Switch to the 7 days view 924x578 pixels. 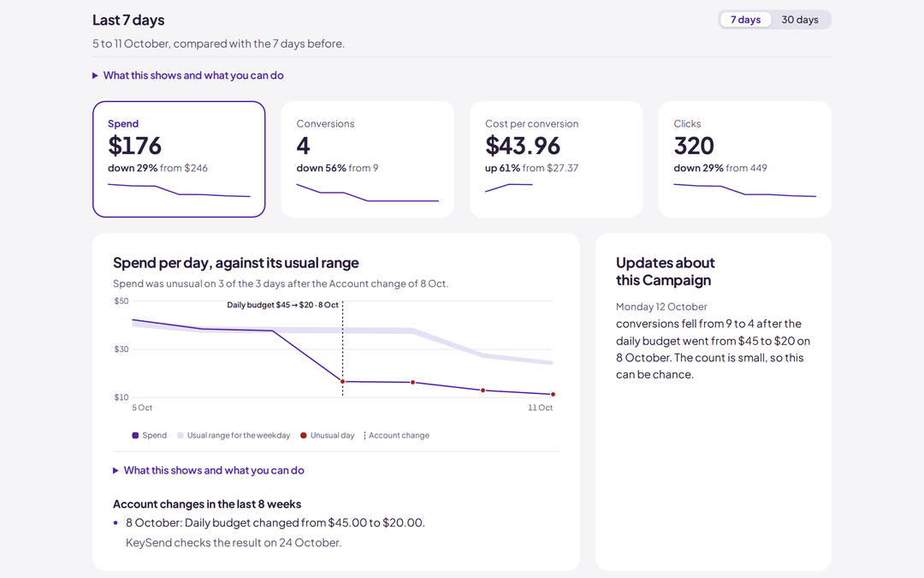(745, 20)
